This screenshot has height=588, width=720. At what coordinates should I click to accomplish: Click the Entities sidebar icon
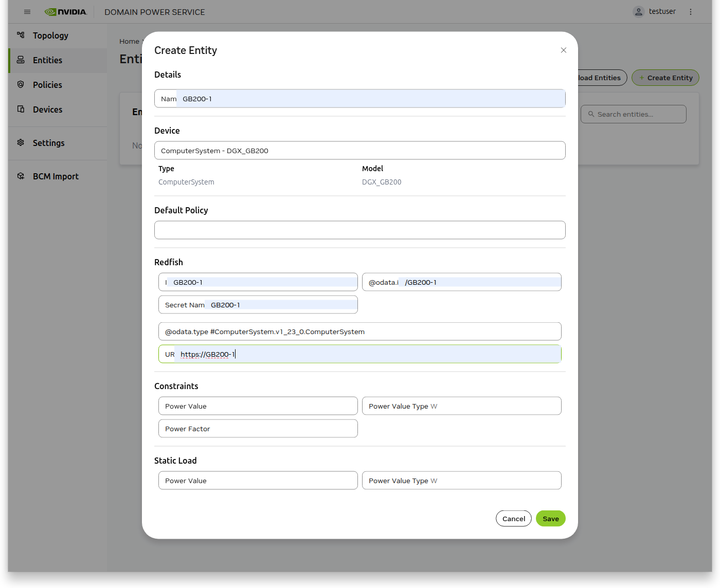tap(21, 60)
